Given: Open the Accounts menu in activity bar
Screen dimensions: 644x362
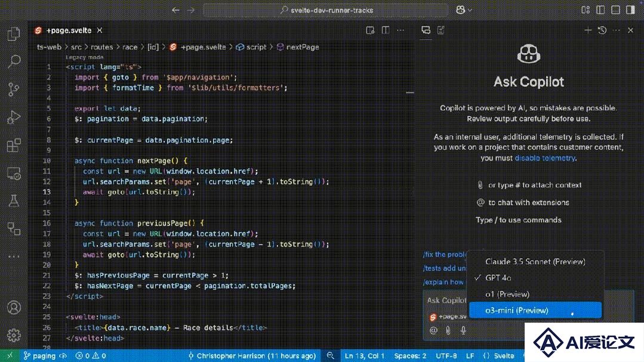Looking at the screenshot, I should 14,307.
